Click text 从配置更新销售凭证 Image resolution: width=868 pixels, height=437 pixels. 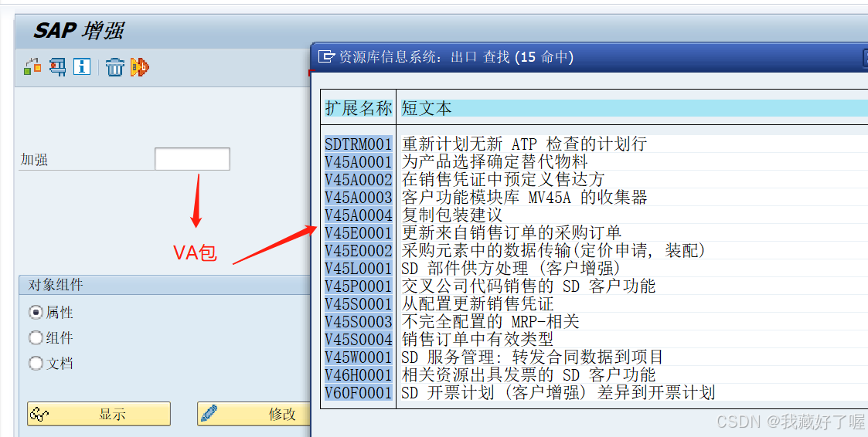click(478, 303)
